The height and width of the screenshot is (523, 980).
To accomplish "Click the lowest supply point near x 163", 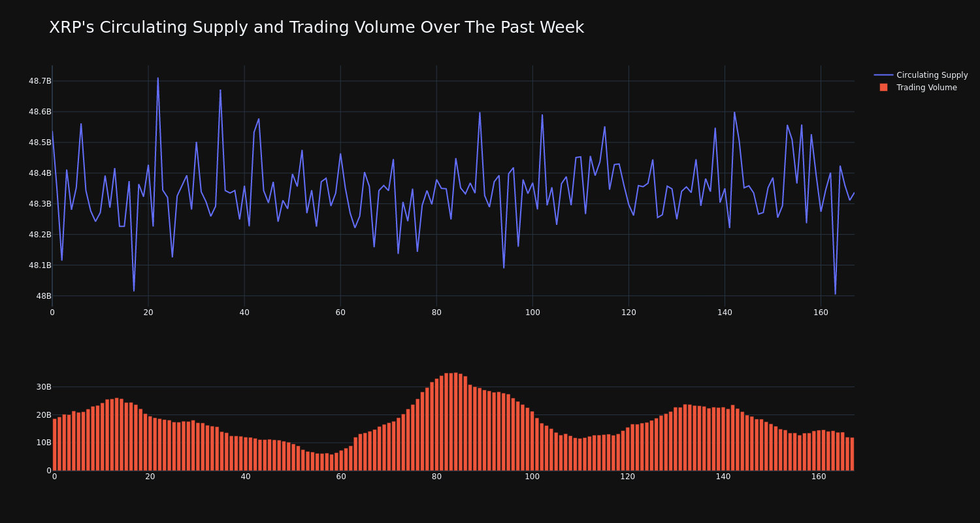I will (x=835, y=294).
